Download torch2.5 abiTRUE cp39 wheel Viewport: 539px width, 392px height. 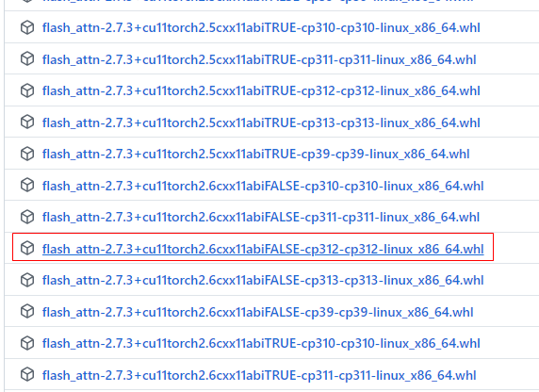(x=255, y=154)
